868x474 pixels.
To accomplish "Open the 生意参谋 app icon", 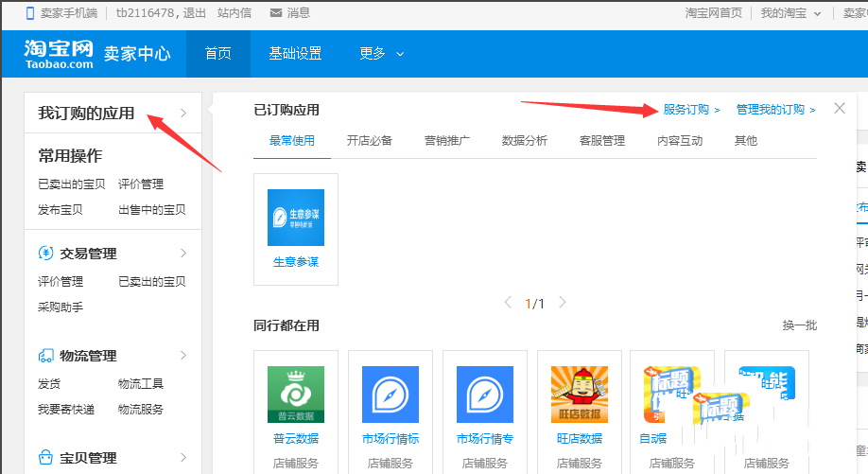I will [x=296, y=218].
